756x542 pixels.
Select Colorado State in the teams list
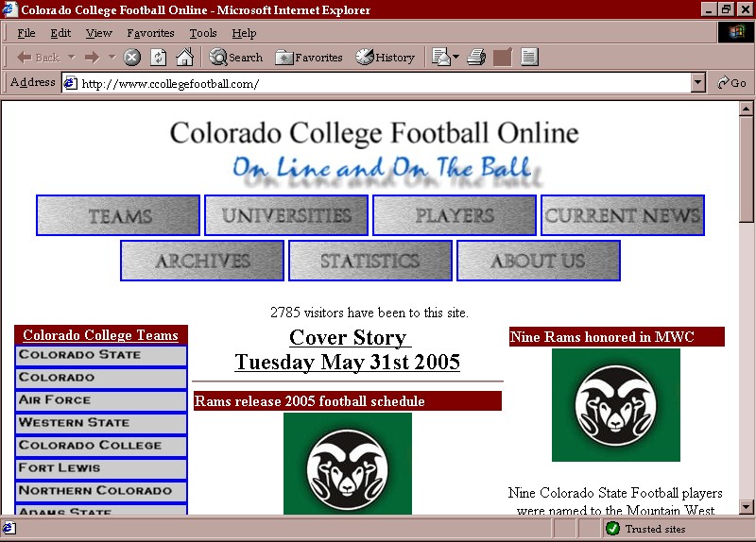tap(101, 356)
